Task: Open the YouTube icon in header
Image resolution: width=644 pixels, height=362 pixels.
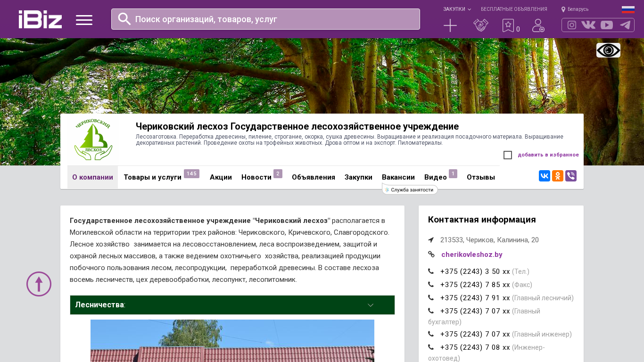Action: (607, 25)
